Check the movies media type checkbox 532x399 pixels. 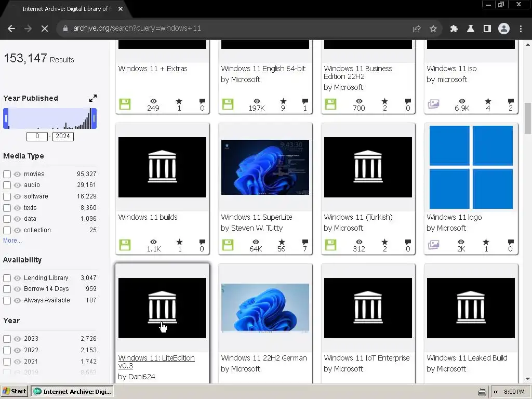[x=7, y=175]
